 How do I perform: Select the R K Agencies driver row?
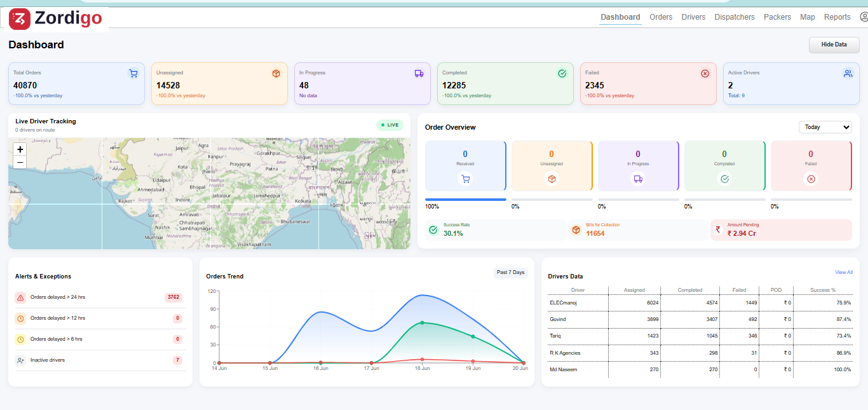click(700, 353)
